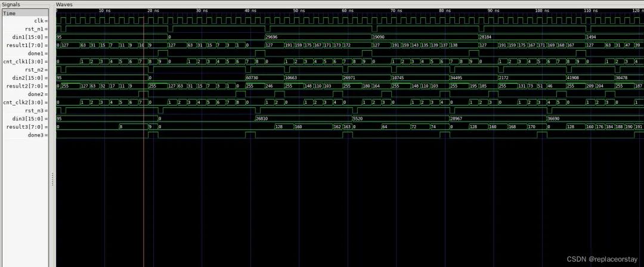Image resolution: width=644 pixels, height=267 pixels.
Task: Select the clk signal in Signals panel
Action: (x=39, y=20)
